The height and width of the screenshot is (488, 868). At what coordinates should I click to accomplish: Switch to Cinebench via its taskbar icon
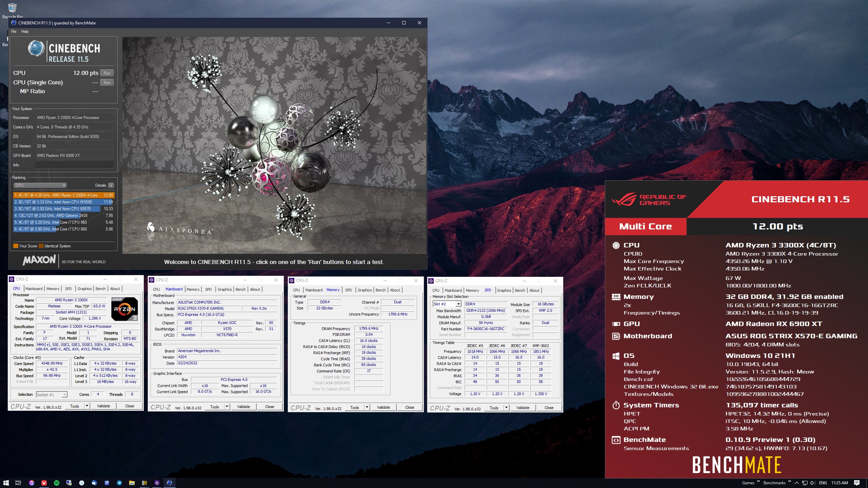pos(170,483)
